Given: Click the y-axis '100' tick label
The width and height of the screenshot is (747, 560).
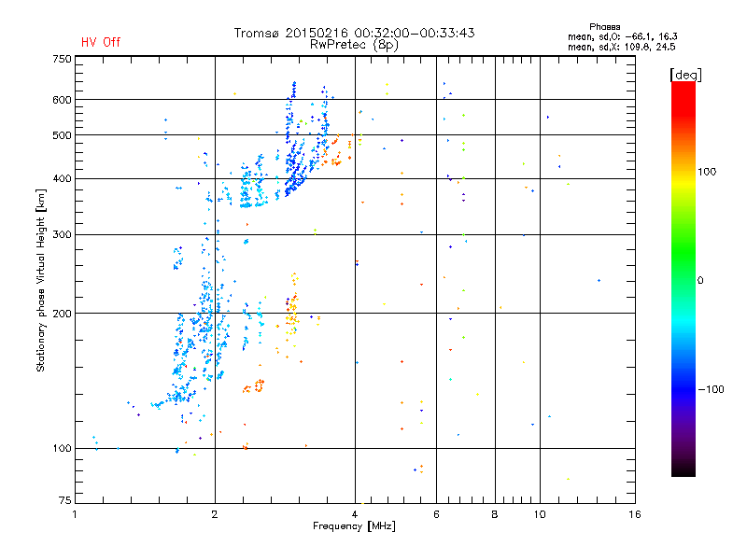Looking at the screenshot, I should 62,448.
